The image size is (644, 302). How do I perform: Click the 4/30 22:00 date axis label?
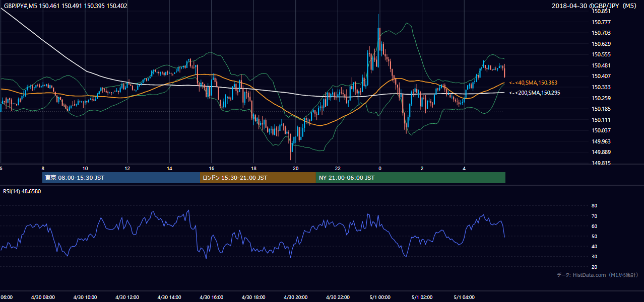(338, 297)
